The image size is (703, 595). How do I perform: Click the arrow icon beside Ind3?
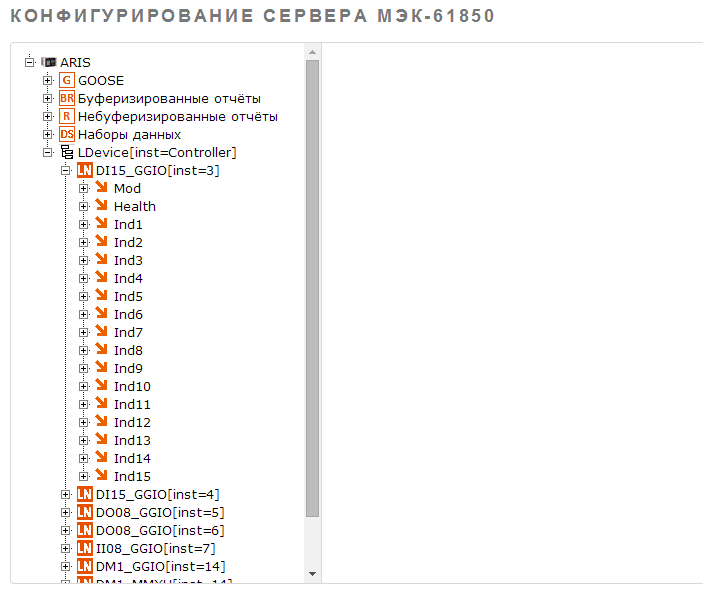point(102,259)
